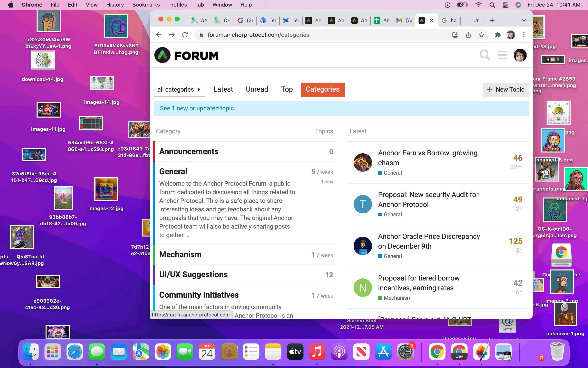Open Finder in the Dock
This screenshot has height=368, width=588.
coord(31,351)
